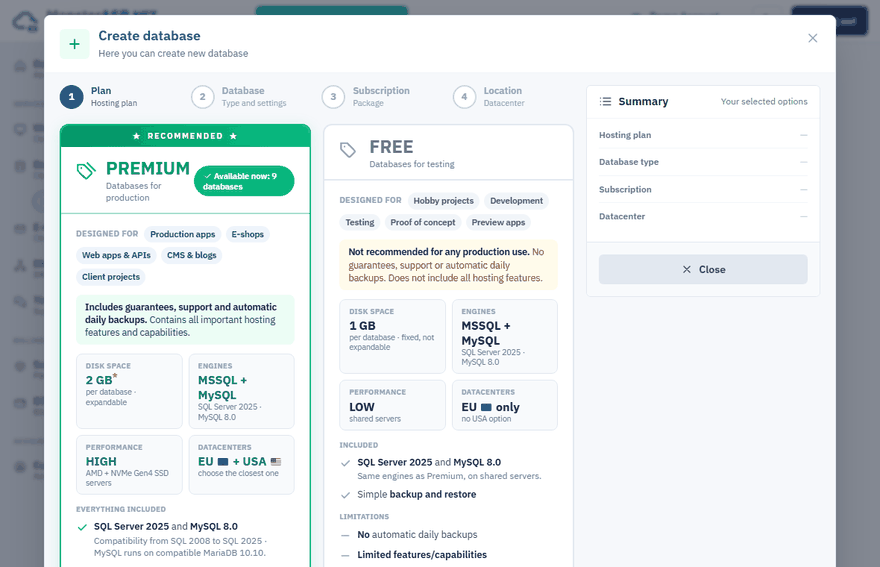Click the check icon beside Free SQL Server 2025
Viewport: 880px width, 567px height.
coord(346,463)
